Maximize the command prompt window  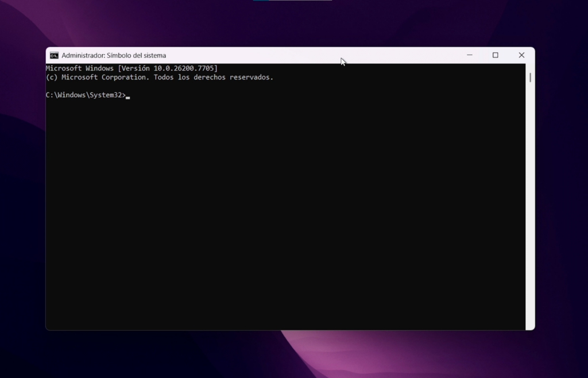(x=495, y=55)
